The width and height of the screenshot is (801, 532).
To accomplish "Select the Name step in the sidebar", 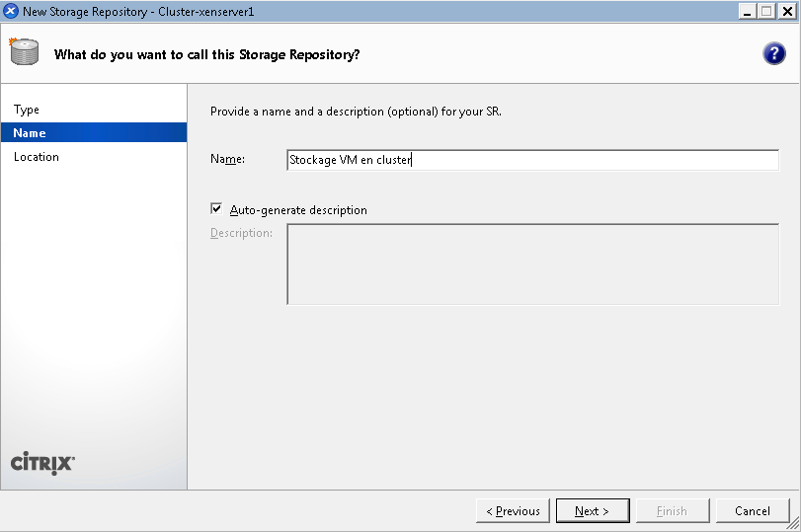I will click(30, 133).
